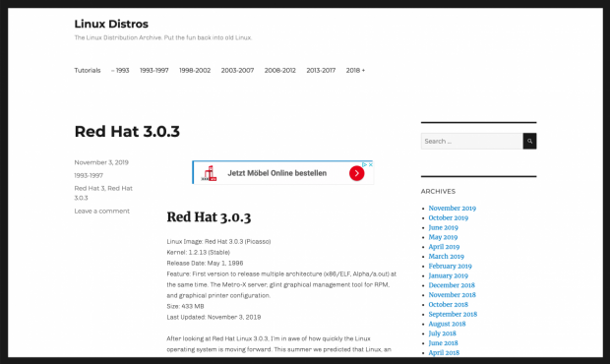
Task: Click the "Kernel: 1.2.13 (Stable)" line
Action: click(199, 253)
